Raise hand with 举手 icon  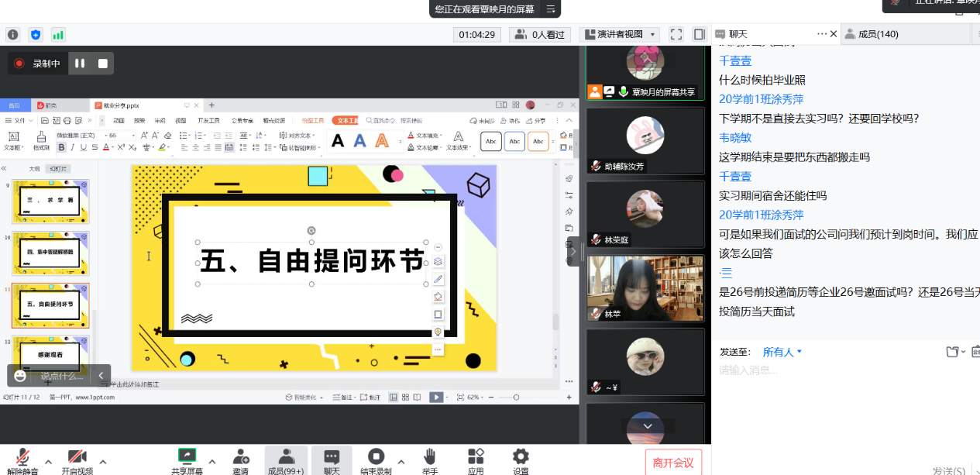point(429,460)
